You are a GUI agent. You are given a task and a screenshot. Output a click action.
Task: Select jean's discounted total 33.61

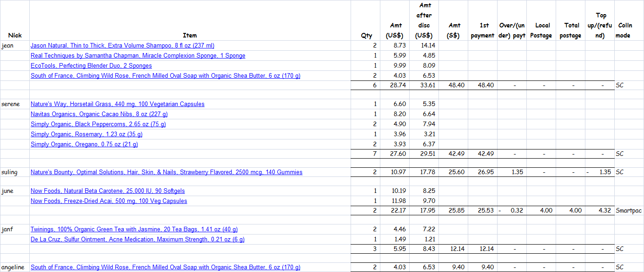point(424,85)
